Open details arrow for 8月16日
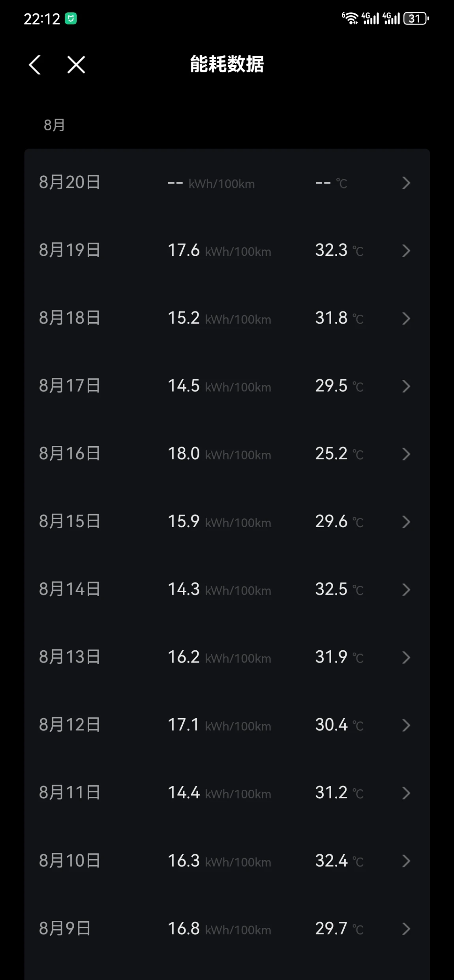Image resolution: width=454 pixels, height=980 pixels. tap(406, 454)
